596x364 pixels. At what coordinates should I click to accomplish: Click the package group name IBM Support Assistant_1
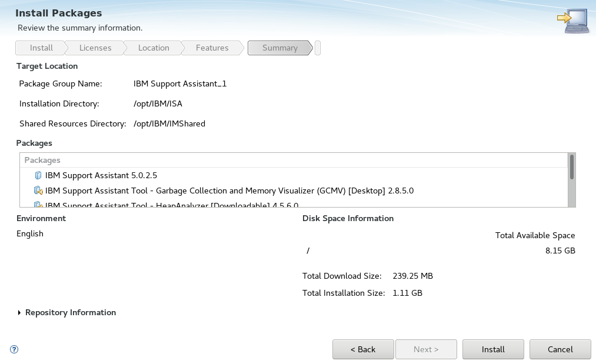180,84
